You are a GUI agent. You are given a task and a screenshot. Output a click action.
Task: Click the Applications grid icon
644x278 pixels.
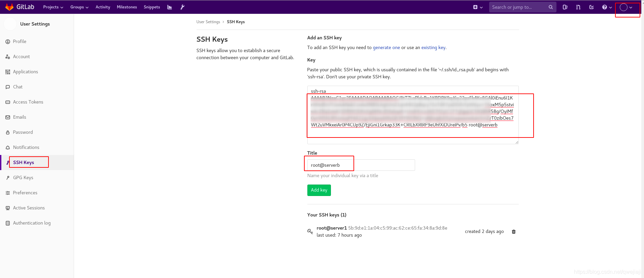[8, 72]
